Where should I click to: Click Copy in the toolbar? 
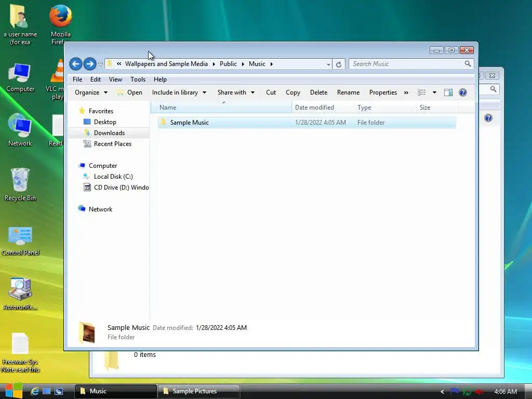pyautogui.click(x=293, y=92)
